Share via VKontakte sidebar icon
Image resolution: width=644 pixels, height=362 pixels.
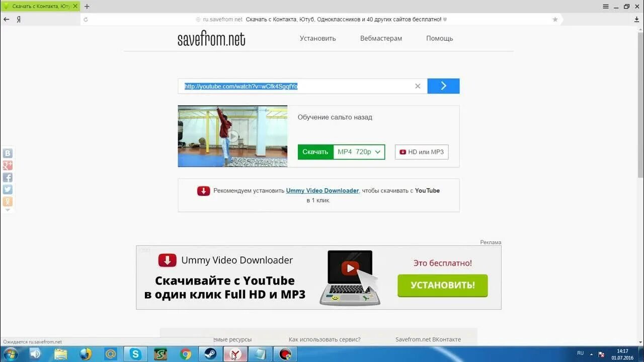click(8, 153)
